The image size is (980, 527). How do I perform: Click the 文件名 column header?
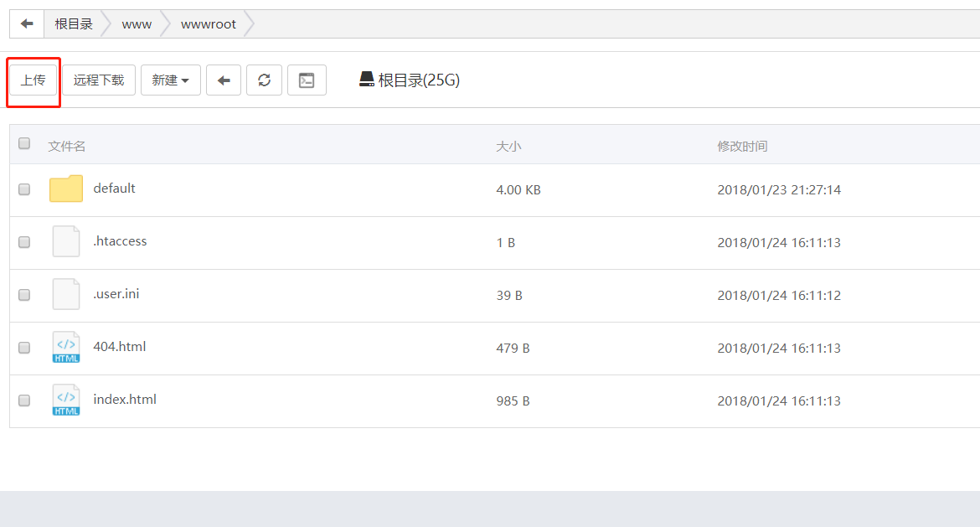[x=67, y=147]
